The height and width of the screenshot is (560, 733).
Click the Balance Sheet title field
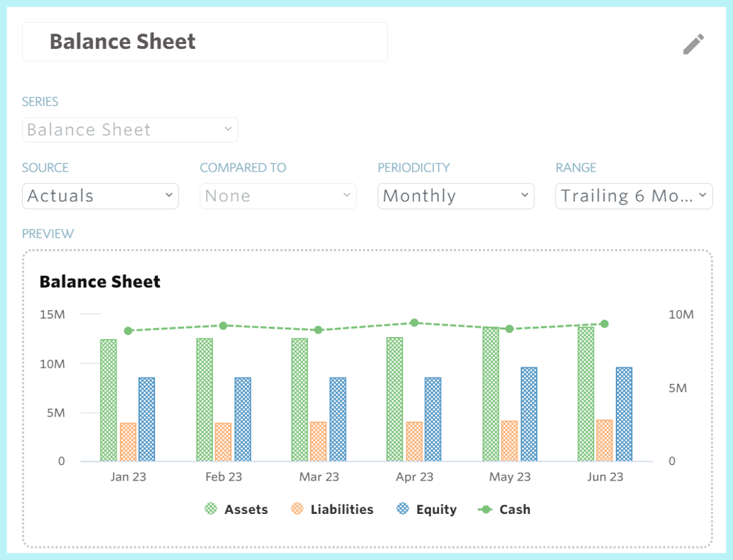tap(205, 41)
